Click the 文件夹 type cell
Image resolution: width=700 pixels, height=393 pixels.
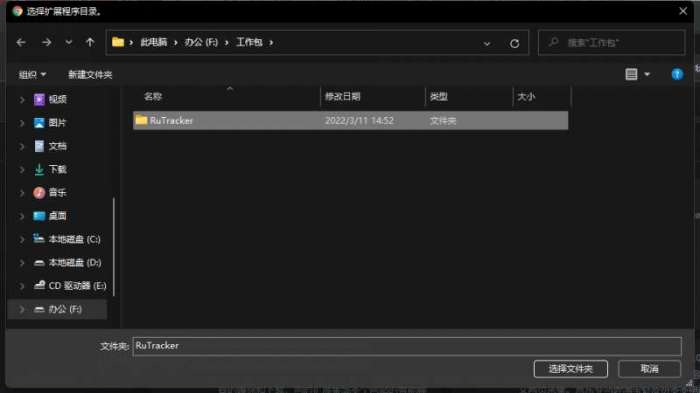pos(443,121)
